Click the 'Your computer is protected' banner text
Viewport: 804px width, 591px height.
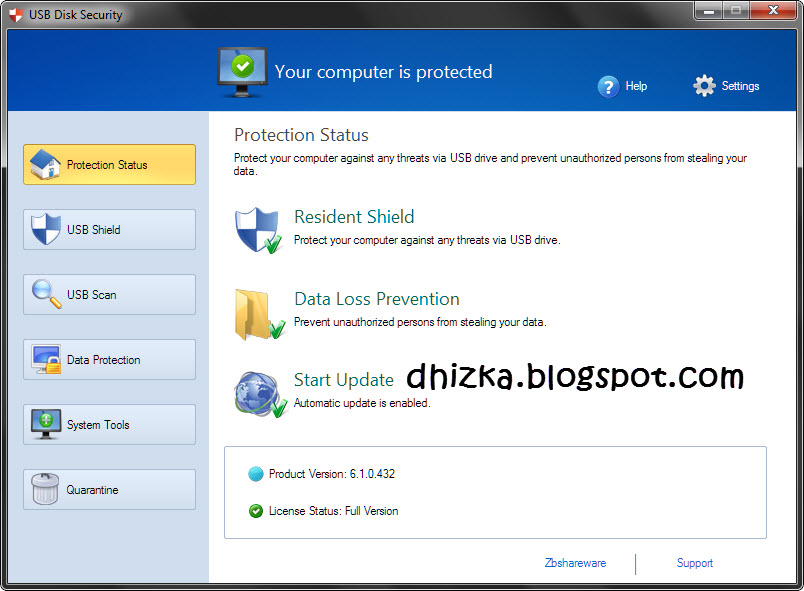[x=384, y=72]
